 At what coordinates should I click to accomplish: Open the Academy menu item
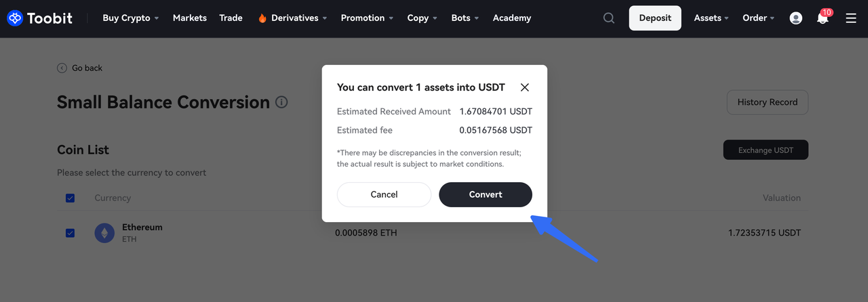pos(512,18)
